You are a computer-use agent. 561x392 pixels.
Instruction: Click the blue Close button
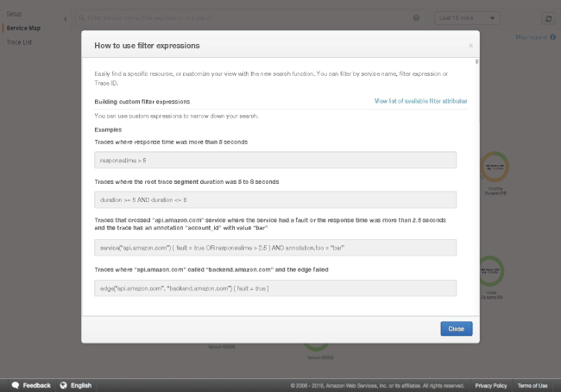coord(456,329)
